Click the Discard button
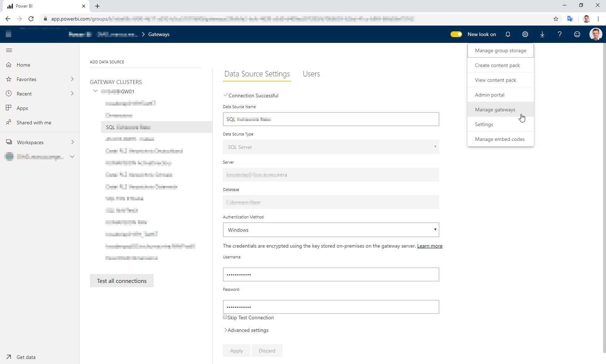This screenshot has width=606, height=364. pyautogui.click(x=267, y=351)
